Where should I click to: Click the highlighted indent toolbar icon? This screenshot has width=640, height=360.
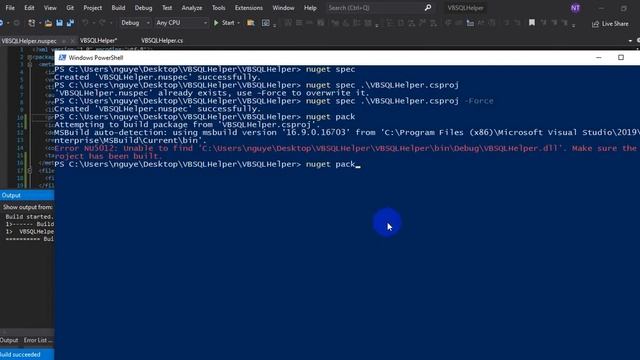pos(470,23)
